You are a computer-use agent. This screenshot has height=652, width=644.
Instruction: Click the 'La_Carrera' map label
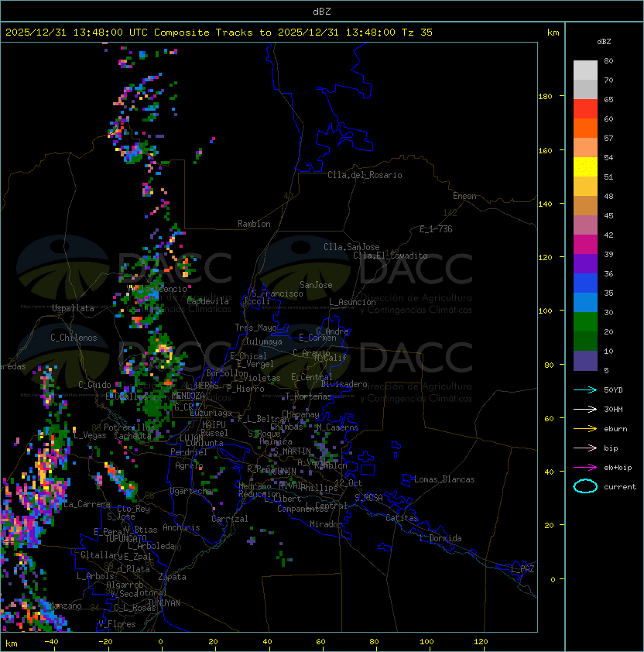87,504
